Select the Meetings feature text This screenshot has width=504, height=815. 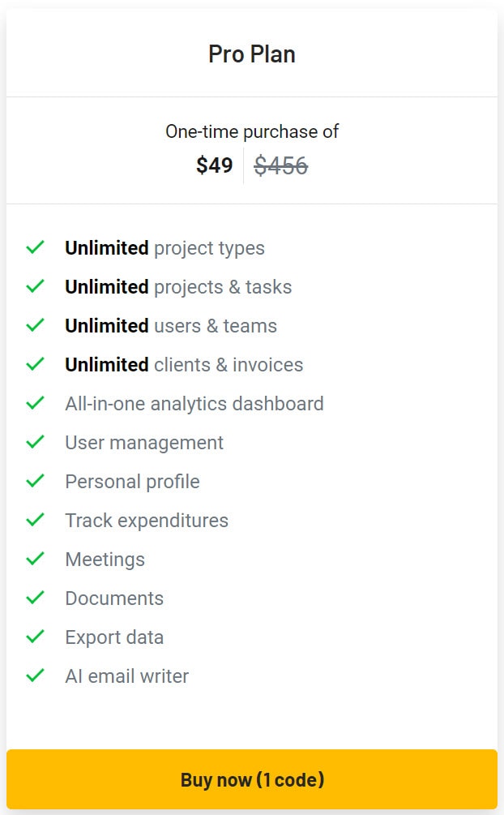(105, 559)
